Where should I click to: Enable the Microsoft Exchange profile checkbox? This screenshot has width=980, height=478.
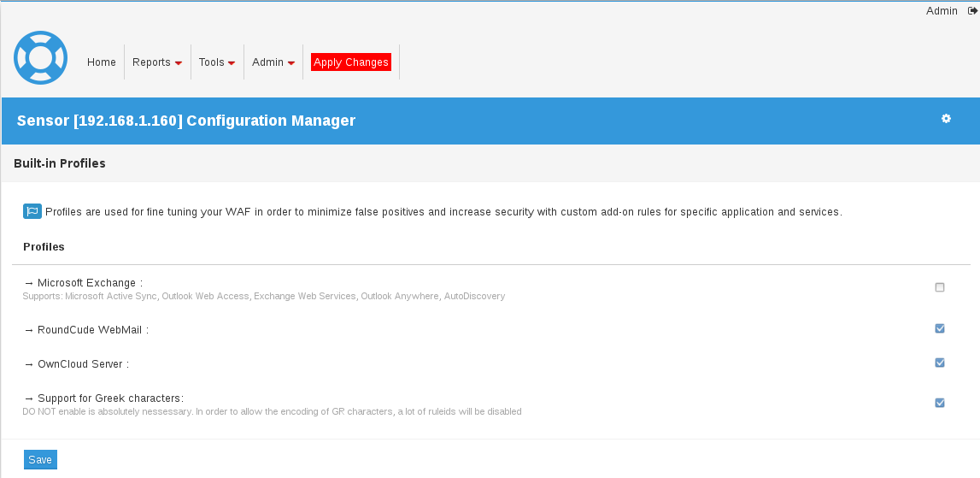tap(939, 287)
